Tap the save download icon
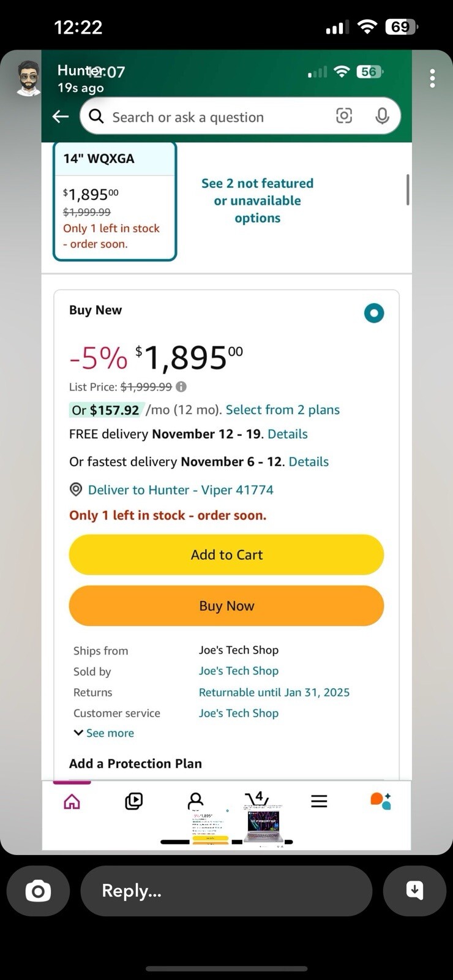Screen dimensions: 453x980 click(x=414, y=891)
